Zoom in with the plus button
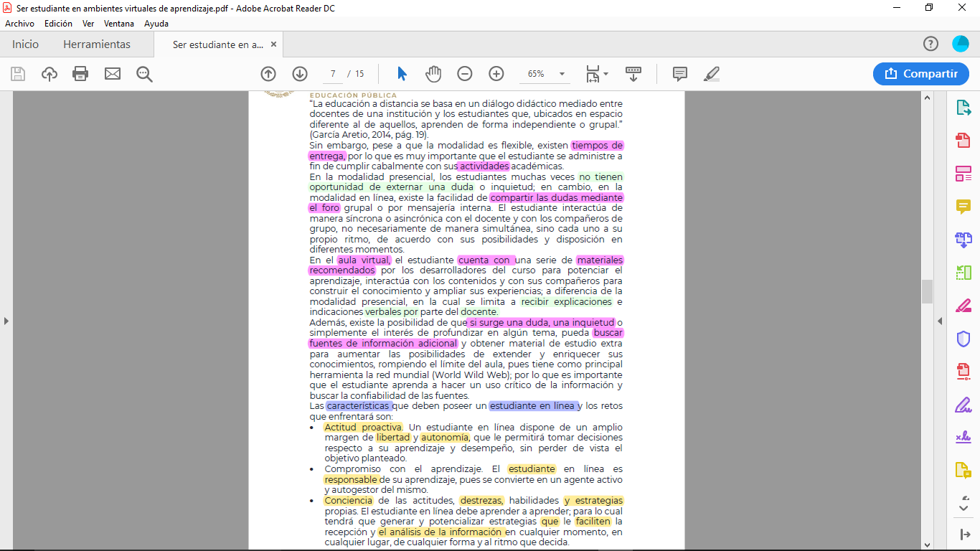The image size is (980, 551). pos(496,74)
